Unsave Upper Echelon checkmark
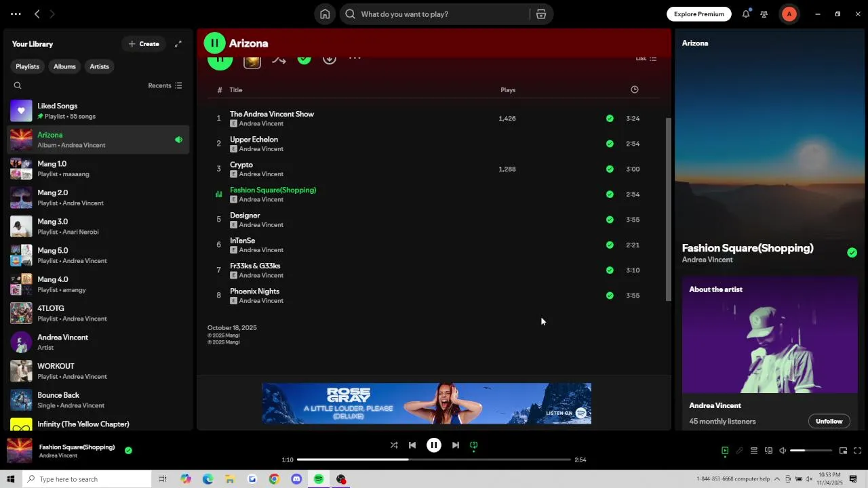 coord(610,144)
